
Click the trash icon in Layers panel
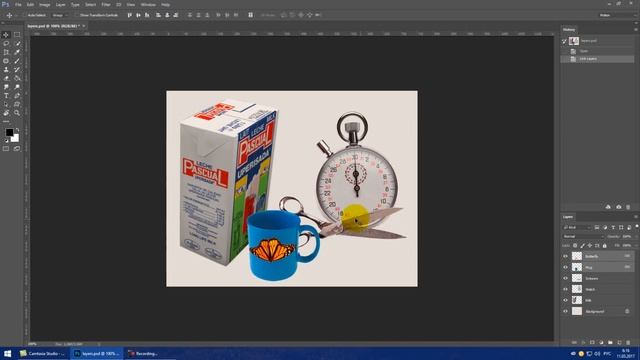point(628,342)
